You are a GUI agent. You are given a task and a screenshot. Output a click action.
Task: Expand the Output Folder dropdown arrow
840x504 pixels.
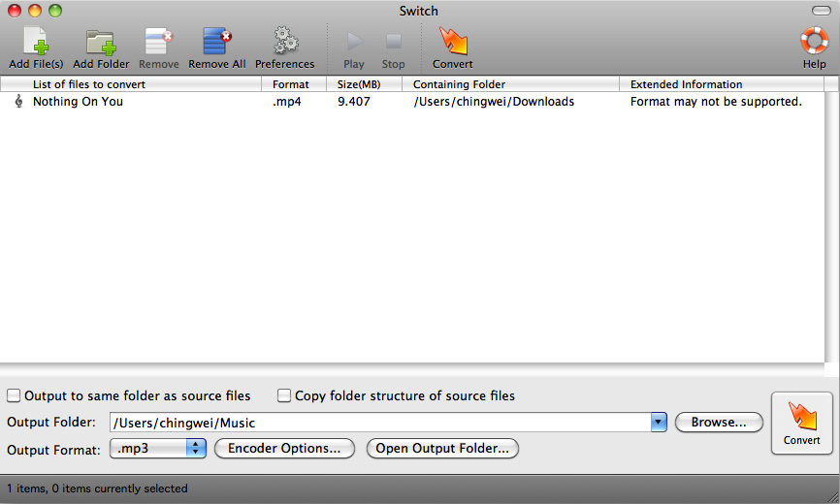pyautogui.click(x=659, y=423)
